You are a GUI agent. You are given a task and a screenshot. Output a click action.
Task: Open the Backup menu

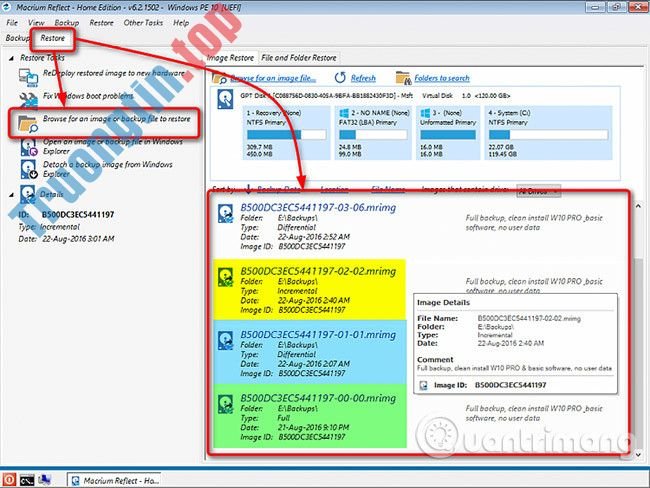click(66, 23)
